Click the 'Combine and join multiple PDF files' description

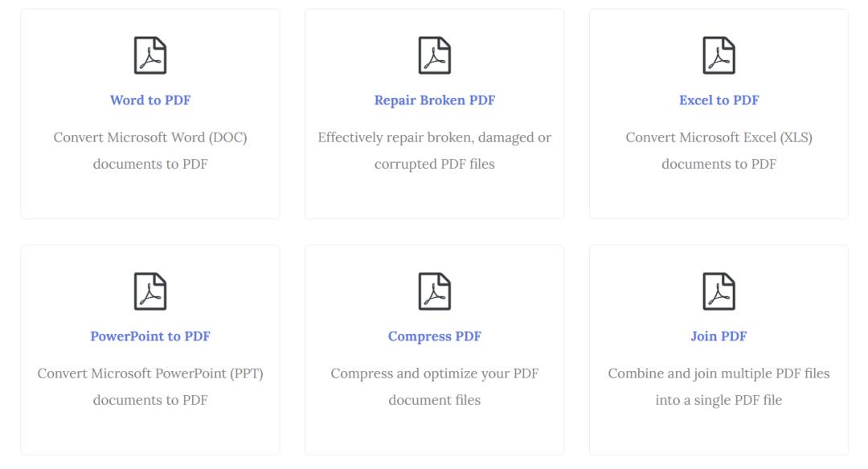719,373
